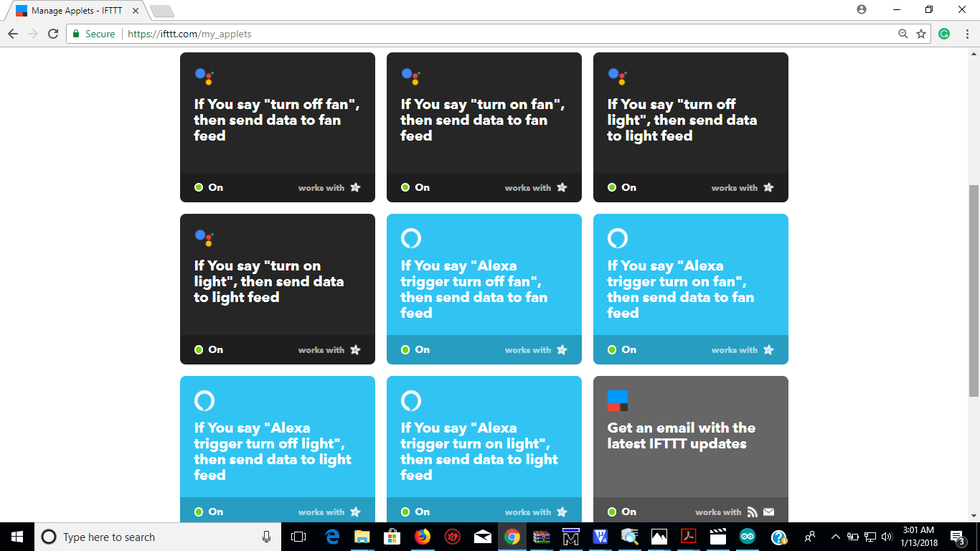Open the Windows Start menu

(17, 537)
